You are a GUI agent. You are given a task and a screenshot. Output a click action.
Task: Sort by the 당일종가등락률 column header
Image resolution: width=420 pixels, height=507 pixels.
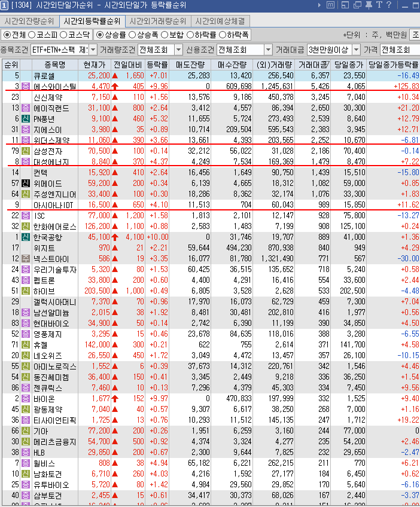point(394,65)
